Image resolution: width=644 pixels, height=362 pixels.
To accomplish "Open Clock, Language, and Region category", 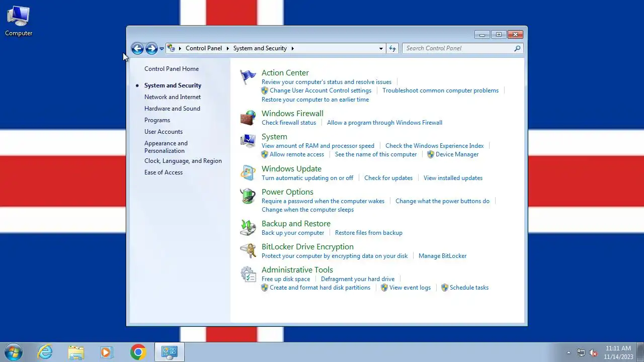I will click(x=183, y=161).
